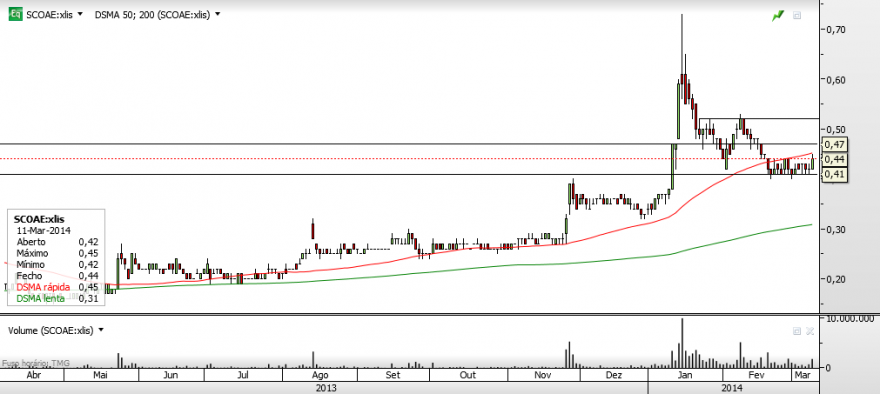The height and width of the screenshot is (394, 880).
Task: Click the Mai month on time axis
Action: [x=101, y=375]
